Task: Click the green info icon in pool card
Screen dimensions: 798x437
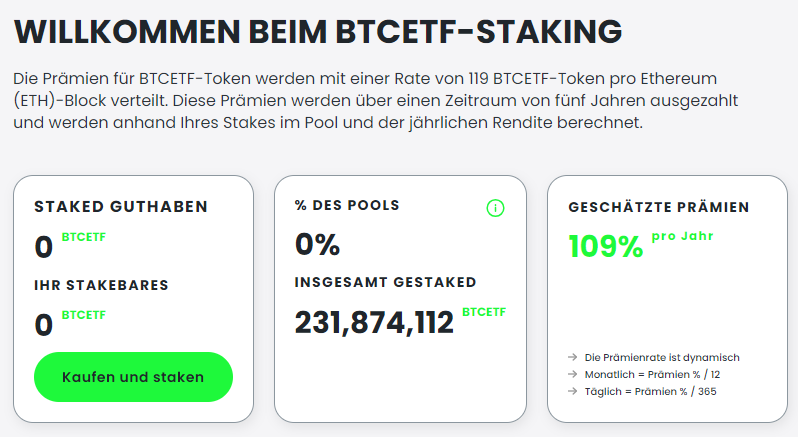Action: point(495,208)
